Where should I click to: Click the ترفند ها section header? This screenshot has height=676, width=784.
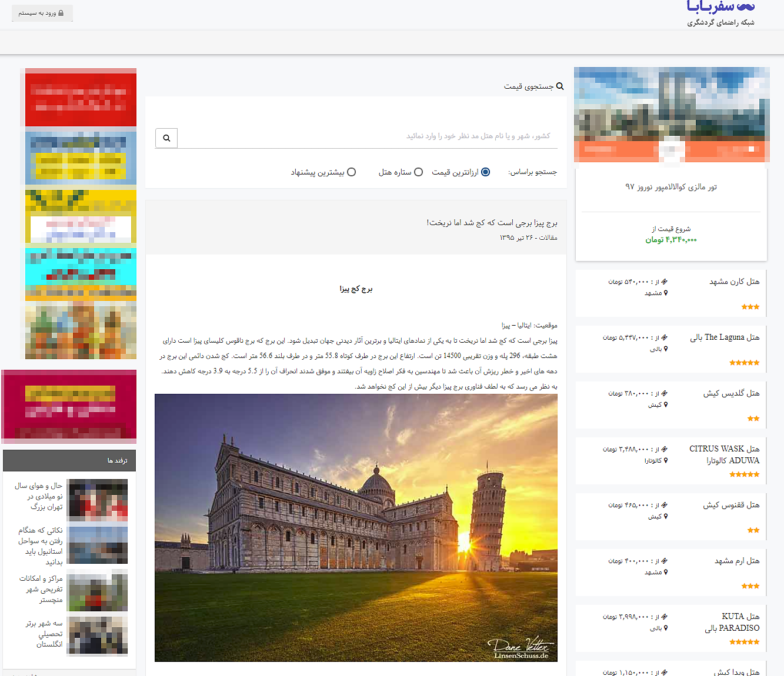coord(69,460)
